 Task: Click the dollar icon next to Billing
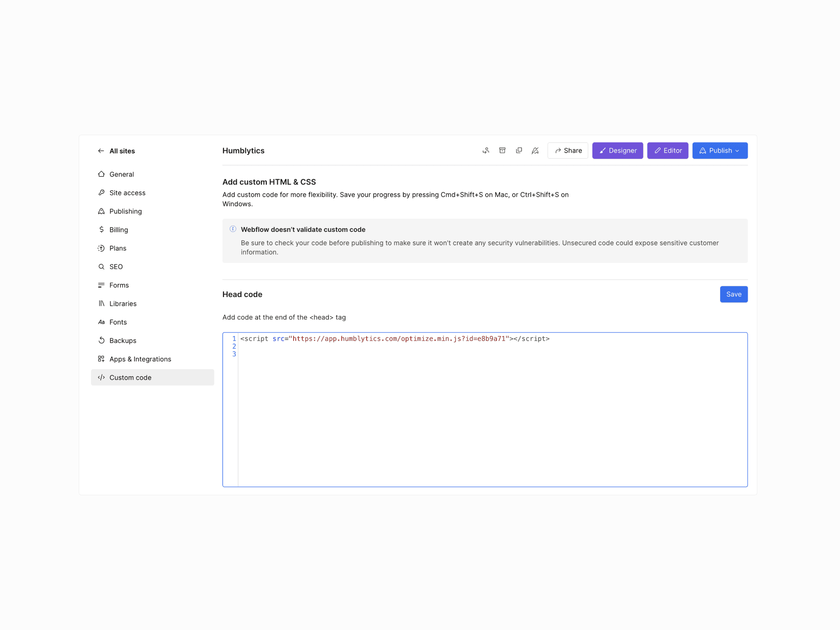[101, 230]
